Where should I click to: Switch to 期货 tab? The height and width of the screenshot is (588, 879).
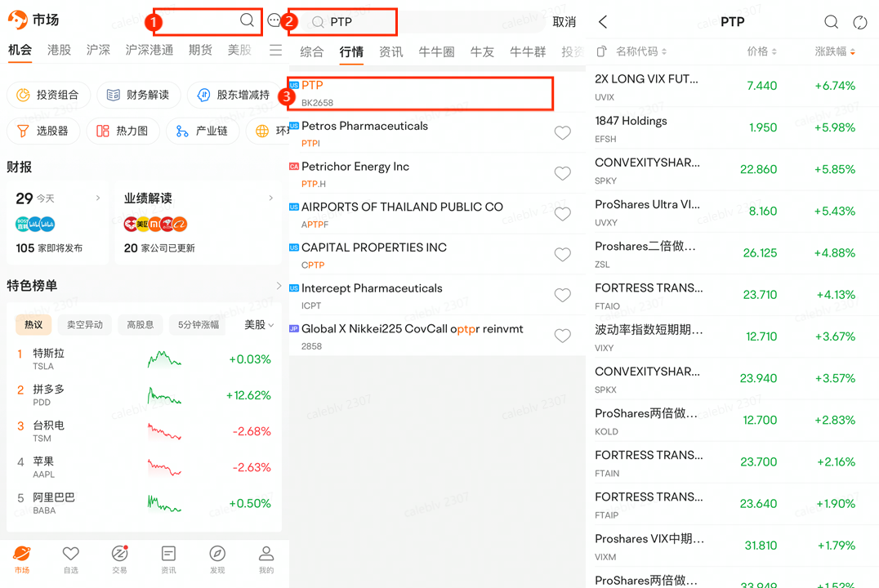pos(200,50)
